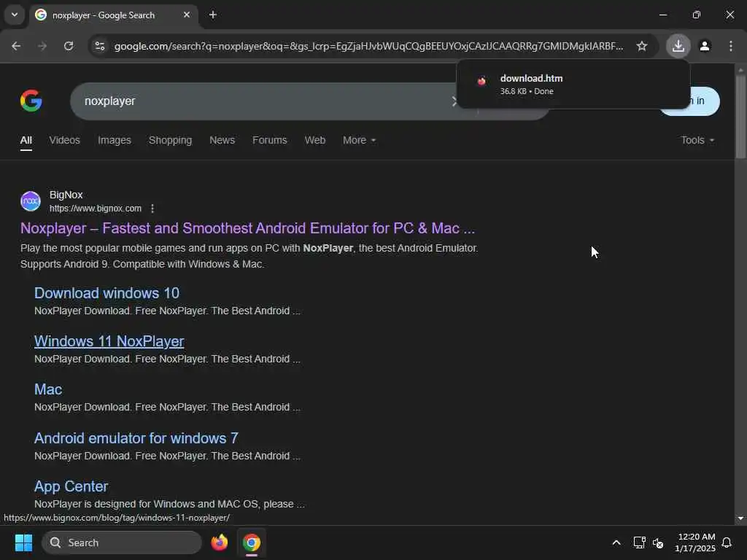Click the Chrome address bar URL
The width and height of the screenshot is (747, 560).
(368, 46)
